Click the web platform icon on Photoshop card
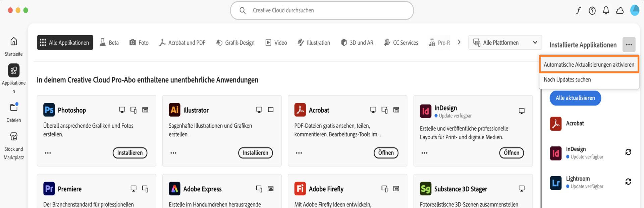 (x=145, y=110)
